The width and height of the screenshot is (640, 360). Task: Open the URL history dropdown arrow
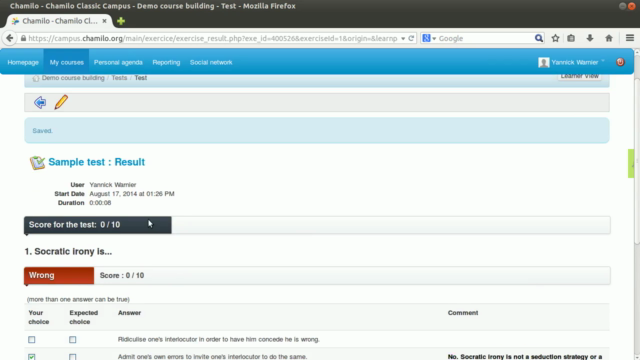click(403, 38)
